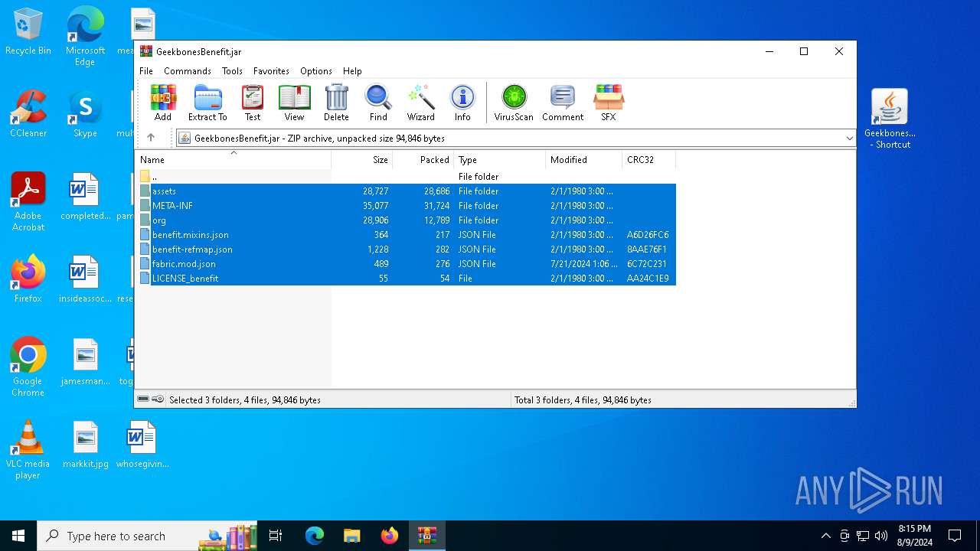The width and height of the screenshot is (980, 551).
Task: Click the View file icon
Action: [294, 103]
